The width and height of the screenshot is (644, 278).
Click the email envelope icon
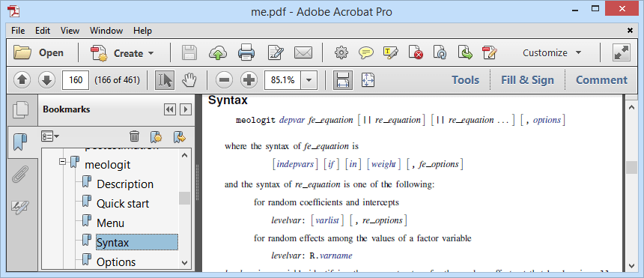(x=303, y=52)
